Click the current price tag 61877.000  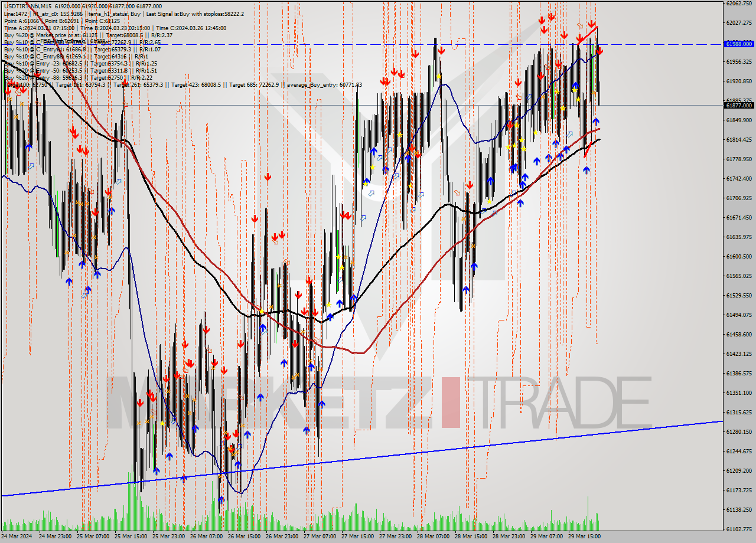(x=739, y=105)
